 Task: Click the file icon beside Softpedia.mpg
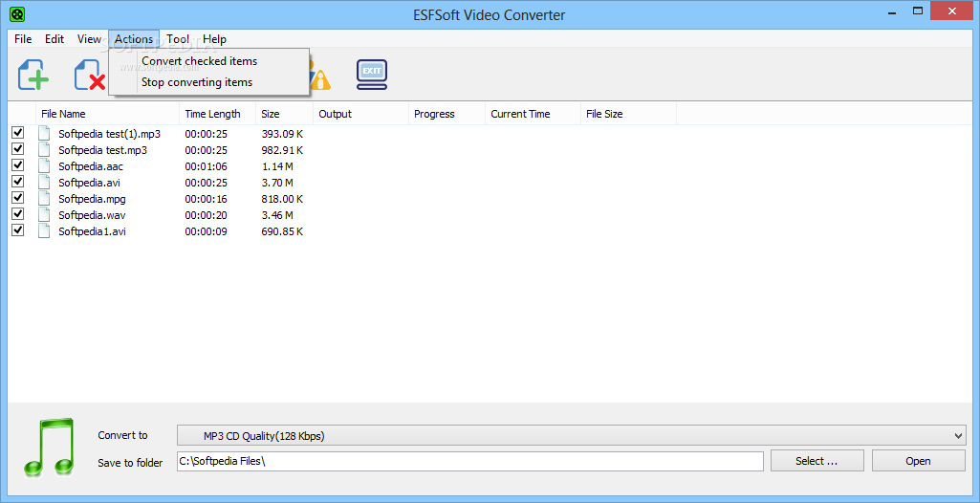(44, 198)
